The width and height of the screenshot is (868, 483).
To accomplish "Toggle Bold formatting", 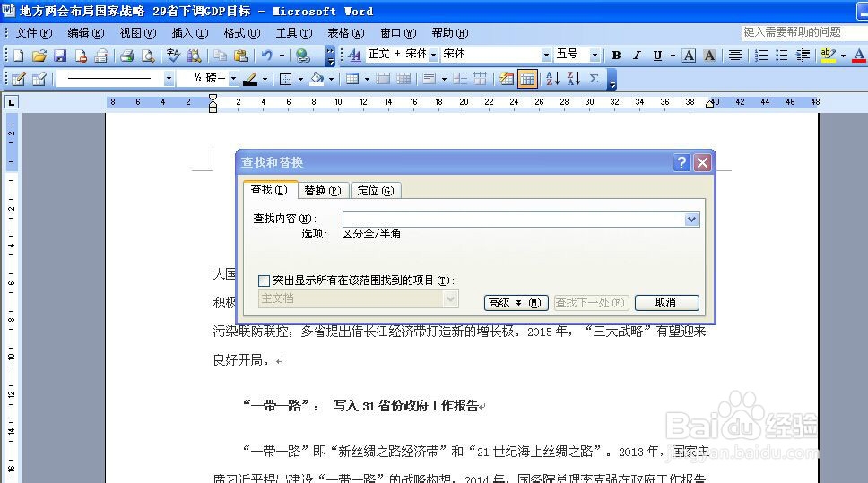I will click(x=616, y=56).
